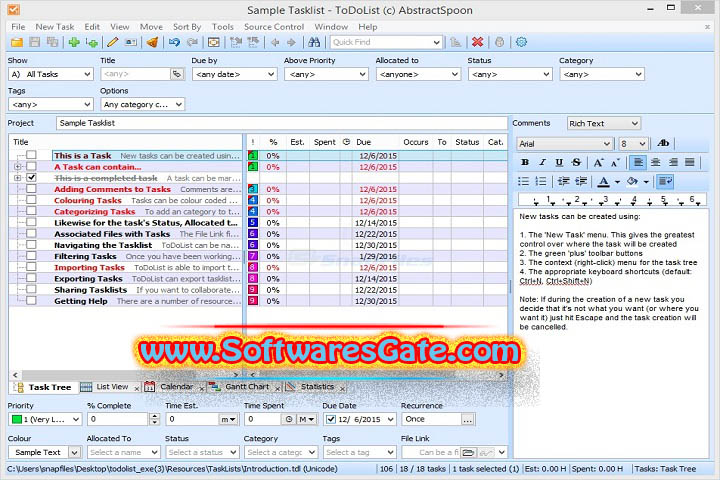Open the Colour 'Sample Text' picker
Viewport: 720px width, 480px height.
[x=45, y=452]
